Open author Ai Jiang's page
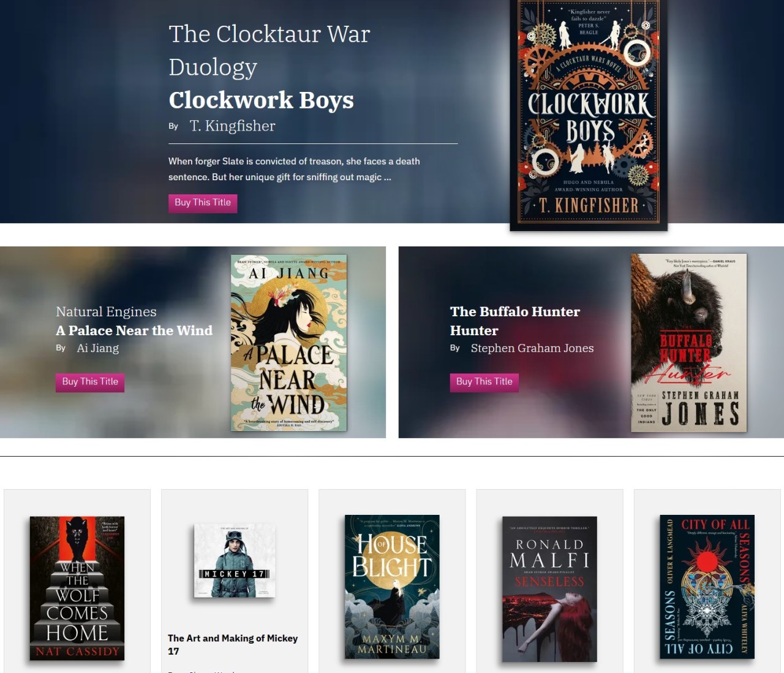784x673 pixels. click(98, 348)
